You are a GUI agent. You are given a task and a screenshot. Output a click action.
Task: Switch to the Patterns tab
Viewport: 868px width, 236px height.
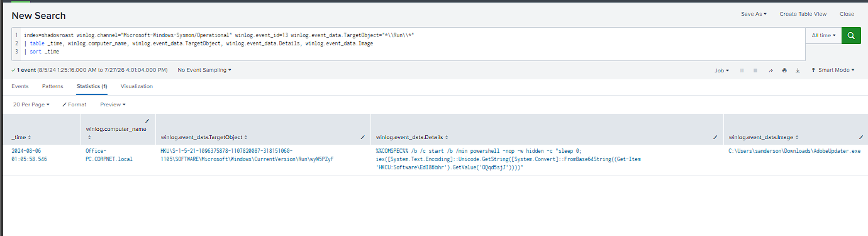[x=53, y=86]
